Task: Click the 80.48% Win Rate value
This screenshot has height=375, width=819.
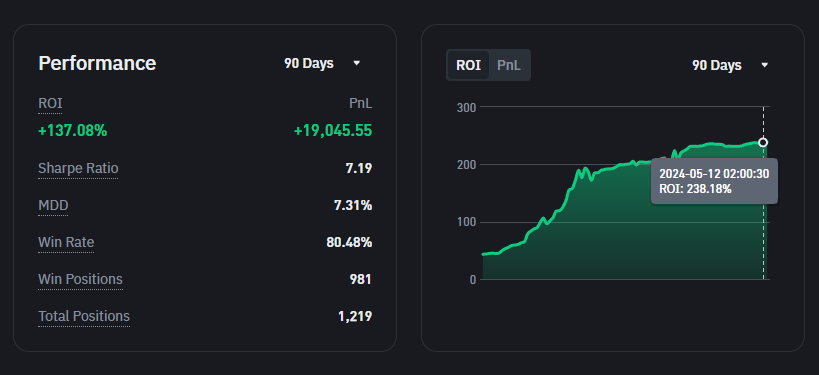Action: pyautogui.click(x=349, y=242)
